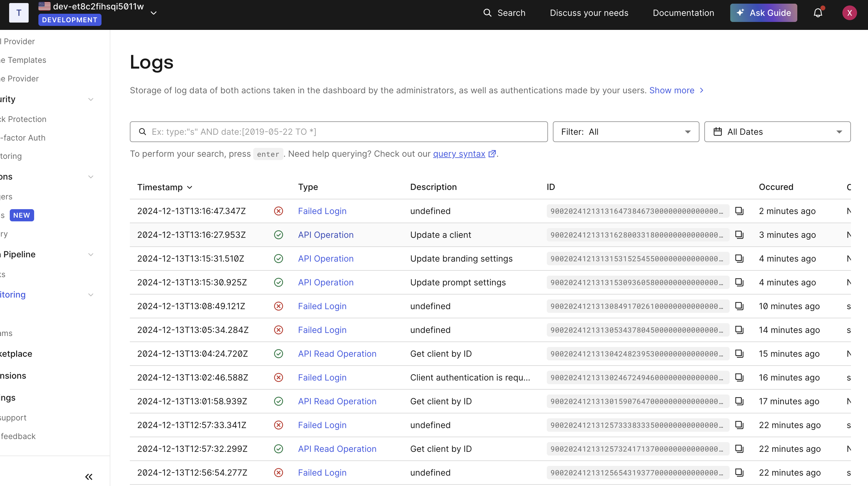Copy the ID of the Update branding settings log
The image size is (868, 486).
[x=739, y=259]
